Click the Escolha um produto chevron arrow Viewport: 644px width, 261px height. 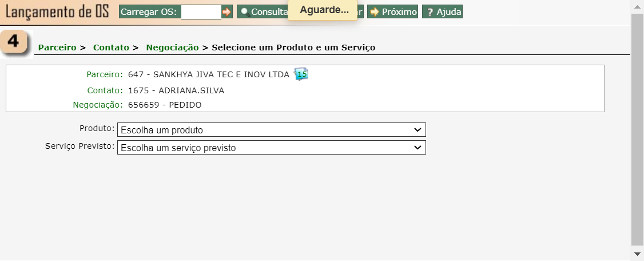click(418, 130)
